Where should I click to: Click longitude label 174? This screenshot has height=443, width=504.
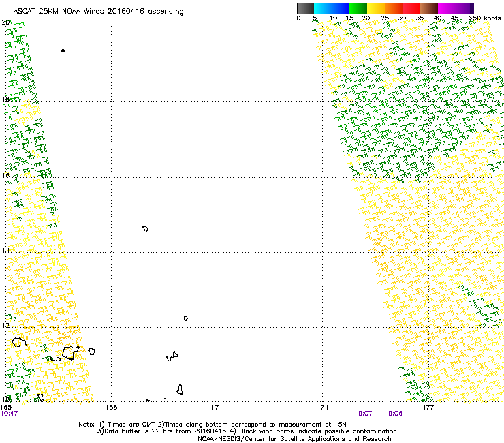pyautogui.click(x=322, y=408)
